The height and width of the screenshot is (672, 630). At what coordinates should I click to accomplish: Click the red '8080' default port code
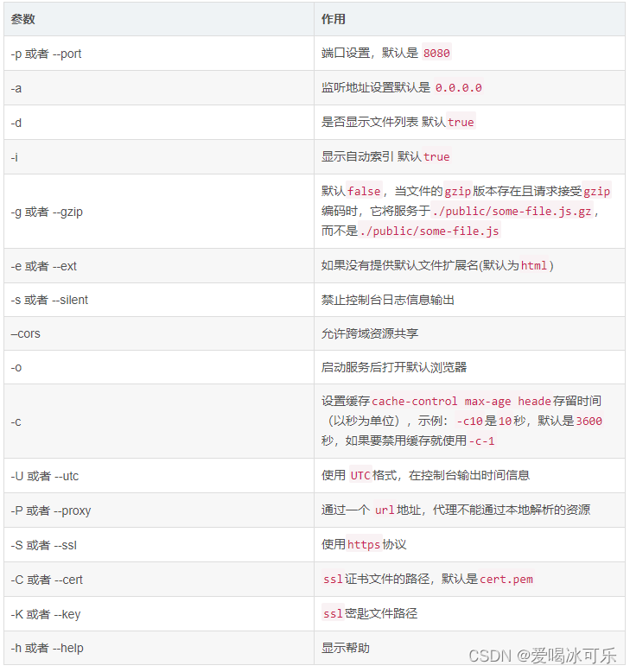click(x=436, y=54)
